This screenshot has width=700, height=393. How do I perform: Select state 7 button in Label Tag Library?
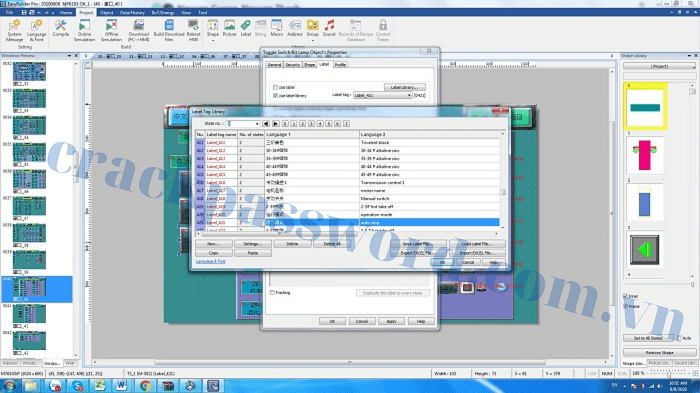[x=346, y=124]
